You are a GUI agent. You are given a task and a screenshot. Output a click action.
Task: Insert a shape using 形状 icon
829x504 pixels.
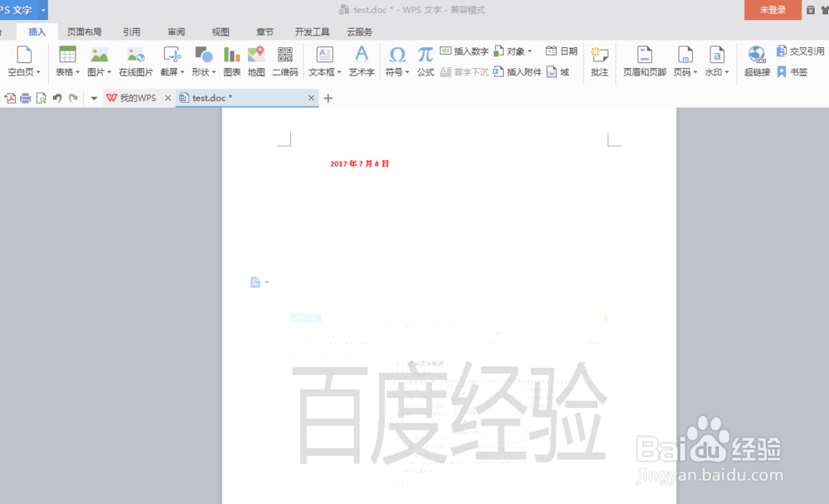click(204, 55)
